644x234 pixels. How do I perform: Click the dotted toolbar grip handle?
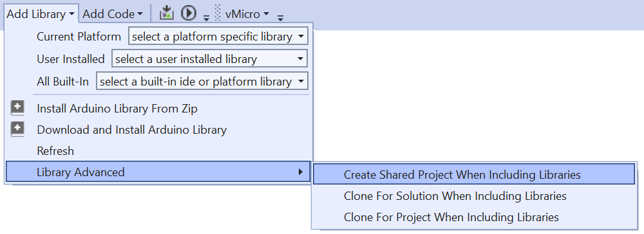click(x=218, y=13)
